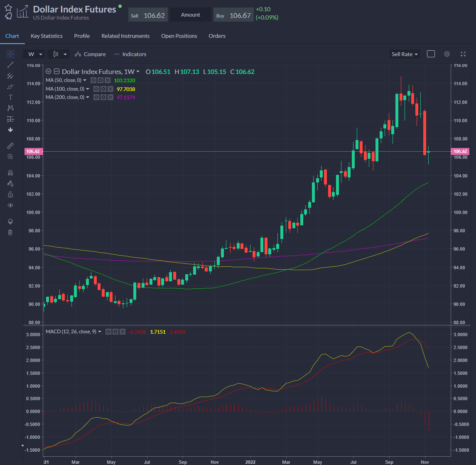The image size is (476, 465).
Task: Open the object tree layers icon
Action: [x=10, y=221]
